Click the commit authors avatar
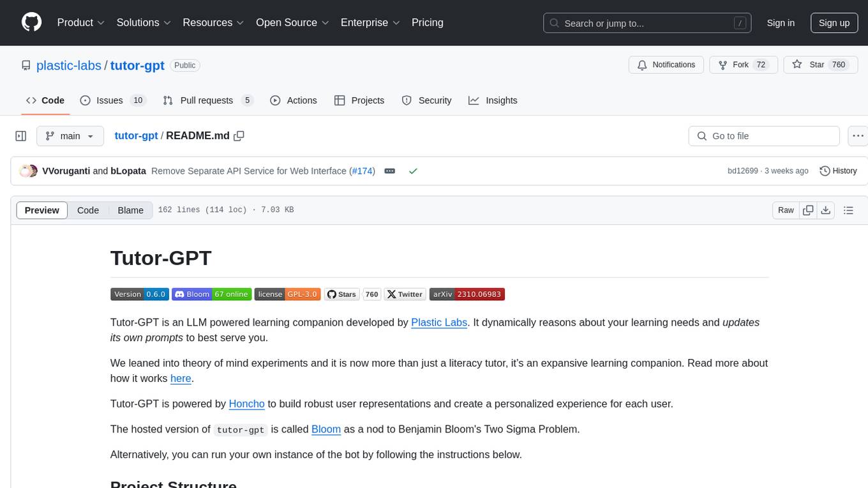 (x=29, y=171)
